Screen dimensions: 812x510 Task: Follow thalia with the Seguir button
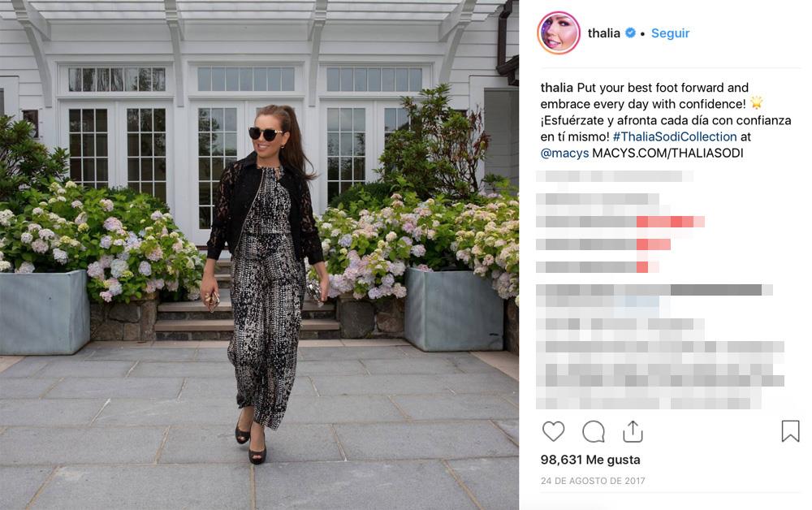coord(670,33)
